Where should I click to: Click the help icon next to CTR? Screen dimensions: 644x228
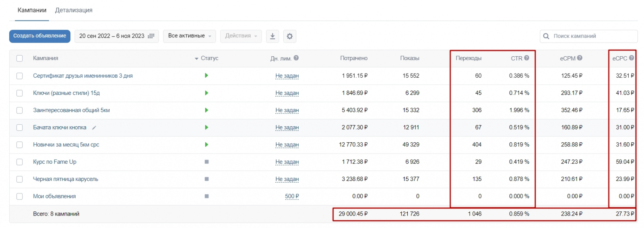[527, 58]
